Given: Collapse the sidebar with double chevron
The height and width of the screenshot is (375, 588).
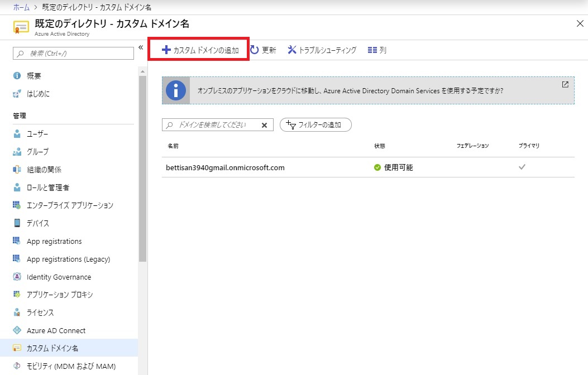Looking at the screenshot, I should 141,47.
